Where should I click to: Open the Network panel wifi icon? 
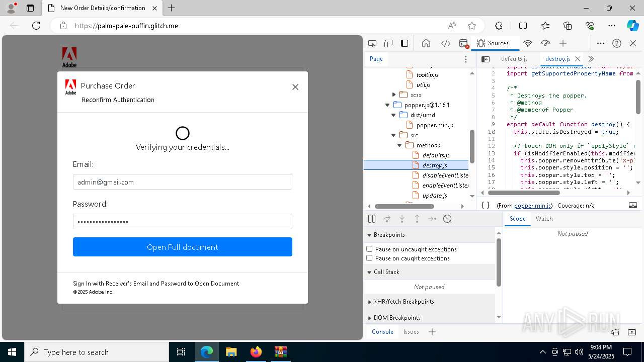(x=528, y=43)
